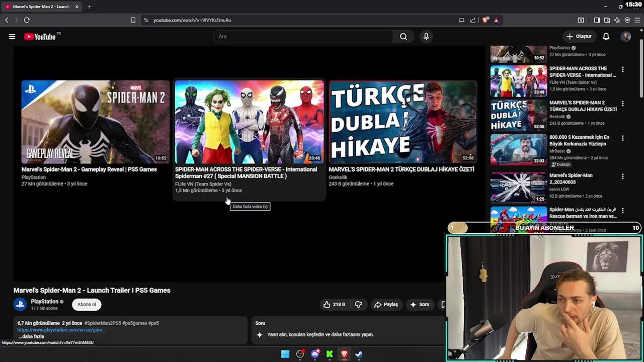Click 'Marvel's Spider-Man 2 - Gameplay Reveal | PS5 Games' title

pos(89,169)
